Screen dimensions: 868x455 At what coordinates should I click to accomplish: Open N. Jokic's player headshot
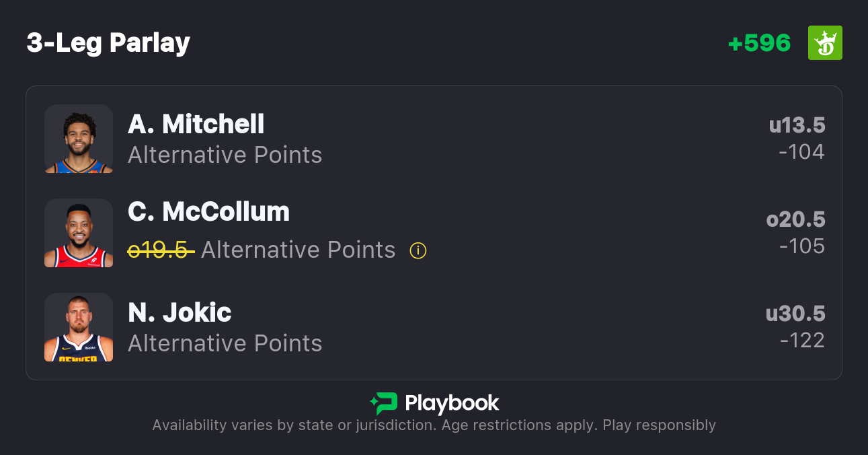[79, 327]
